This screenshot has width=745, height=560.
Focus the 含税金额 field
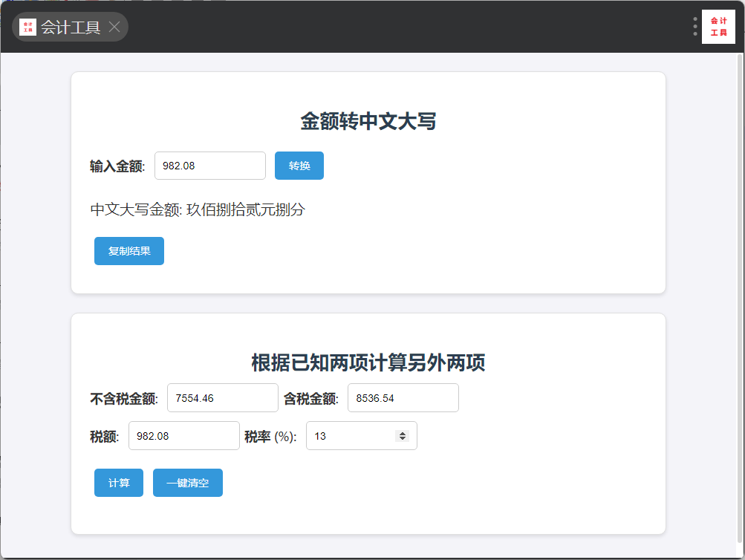[x=403, y=397]
